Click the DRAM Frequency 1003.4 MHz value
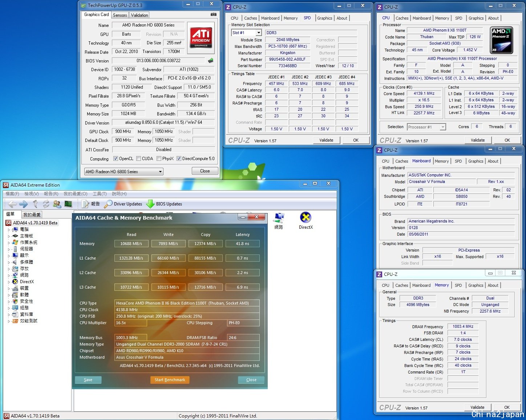 [x=463, y=326]
